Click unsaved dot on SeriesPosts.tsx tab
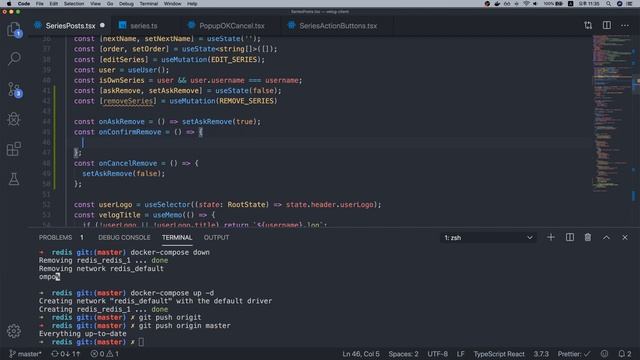Viewport: 640px width, 360px height. tap(102, 25)
